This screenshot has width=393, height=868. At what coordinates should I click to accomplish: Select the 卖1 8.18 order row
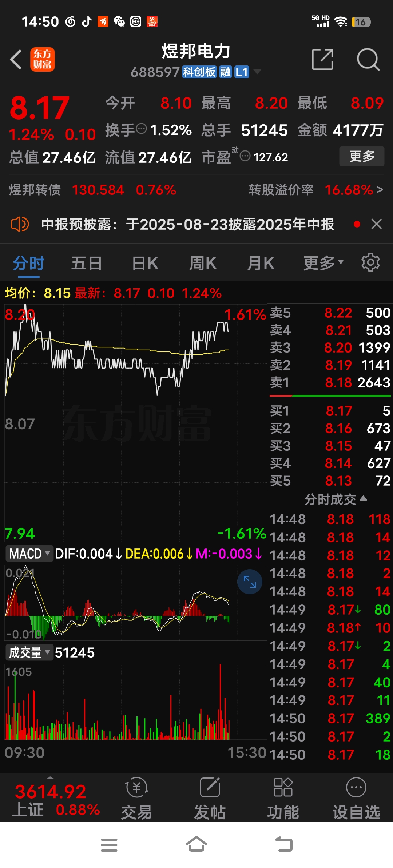coord(330,382)
